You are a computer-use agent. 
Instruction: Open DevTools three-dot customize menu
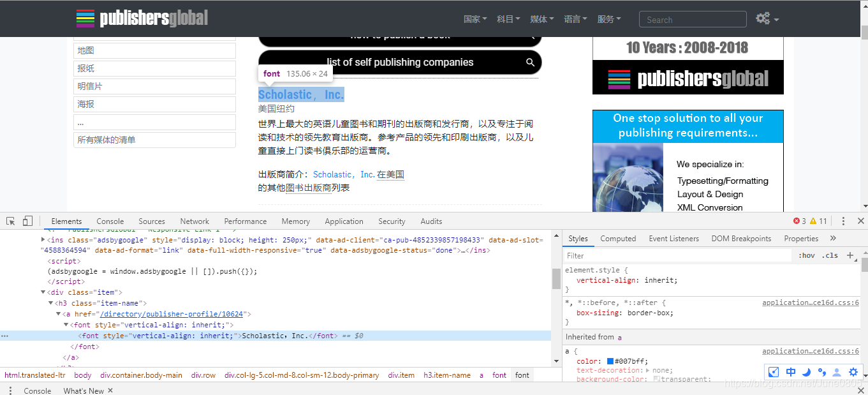[843, 221]
